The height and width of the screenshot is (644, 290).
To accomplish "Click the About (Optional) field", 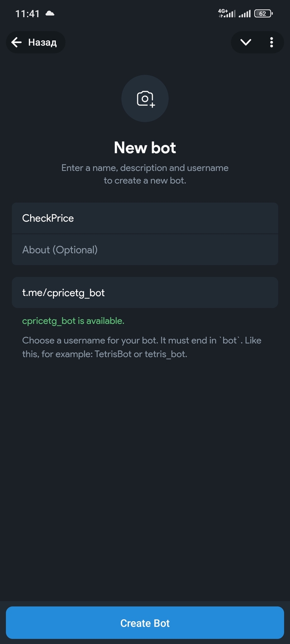I will (x=145, y=250).
